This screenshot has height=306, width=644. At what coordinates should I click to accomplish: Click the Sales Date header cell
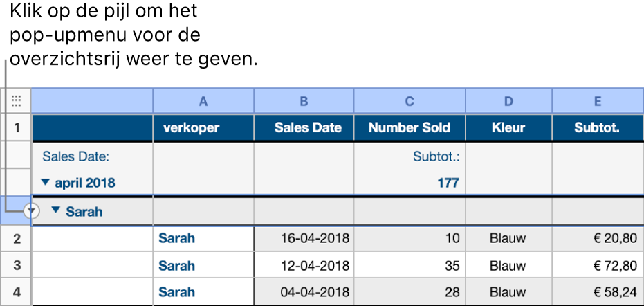click(x=304, y=127)
